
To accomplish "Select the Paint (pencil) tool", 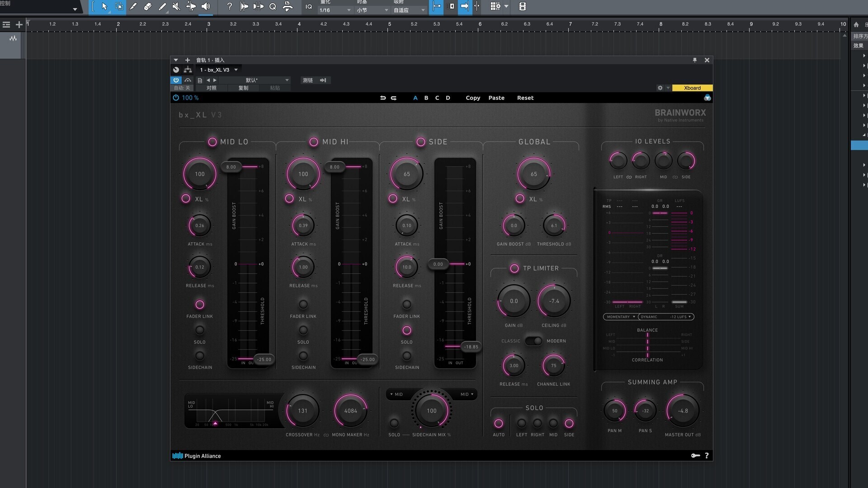I will point(162,6).
